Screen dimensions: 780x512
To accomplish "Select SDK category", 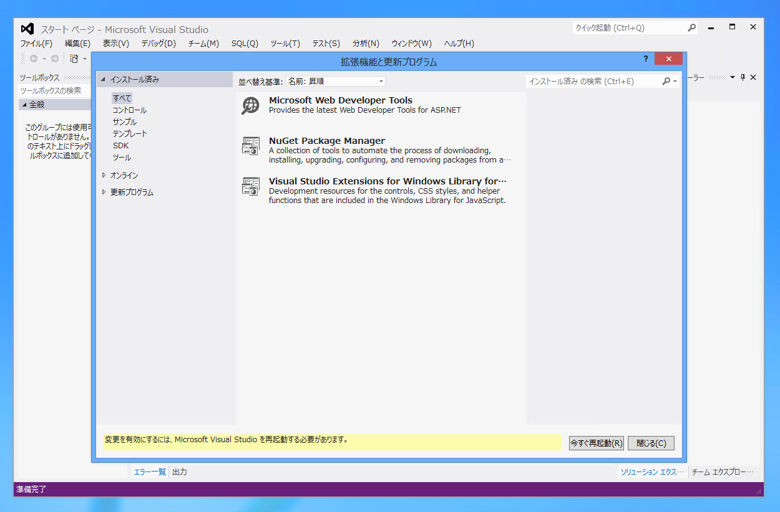I will click(x=120, y=146).
